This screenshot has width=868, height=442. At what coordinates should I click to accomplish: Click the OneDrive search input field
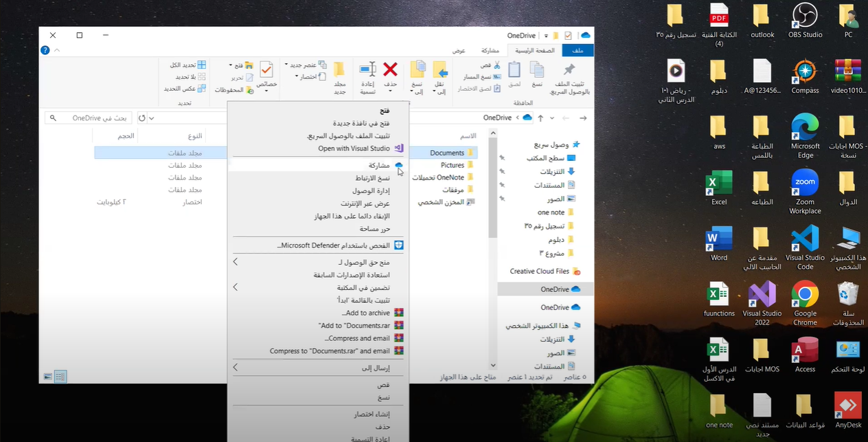89,118
